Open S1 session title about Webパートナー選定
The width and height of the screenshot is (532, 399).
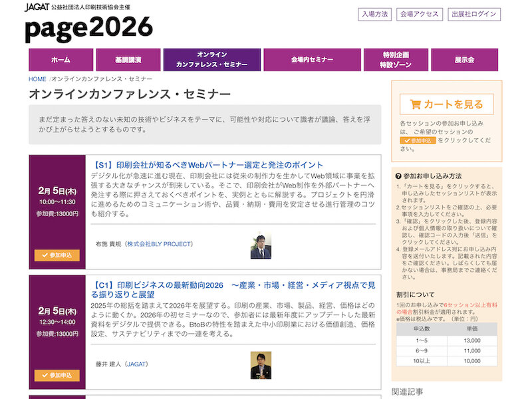(209, 165)
